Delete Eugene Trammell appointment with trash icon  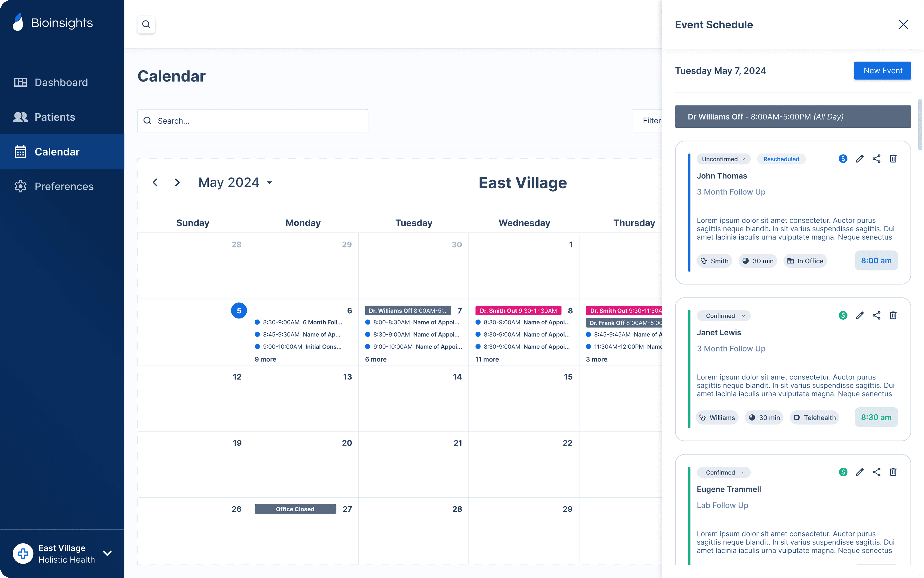pyautogui.click(x=893, y=472)
